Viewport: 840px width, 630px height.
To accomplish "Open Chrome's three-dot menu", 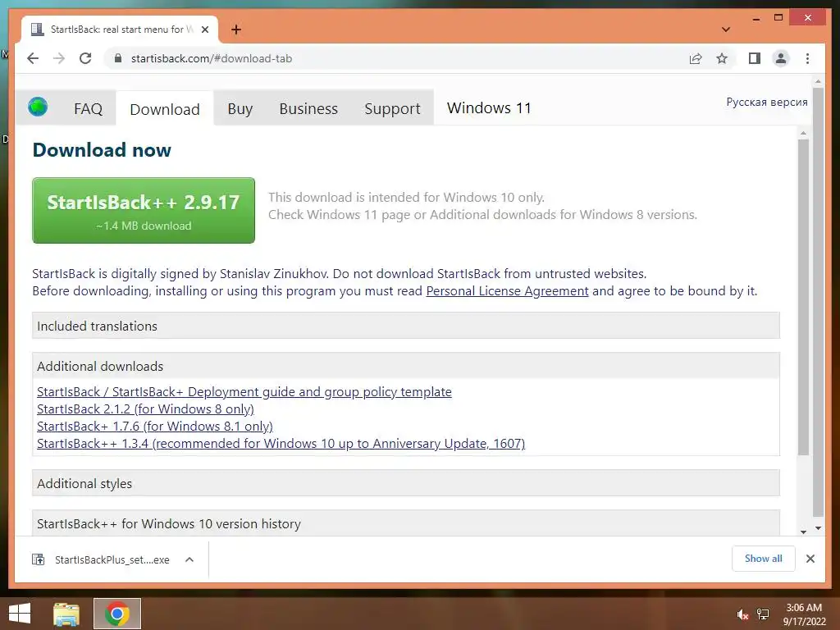I will [x=807, y=58].
